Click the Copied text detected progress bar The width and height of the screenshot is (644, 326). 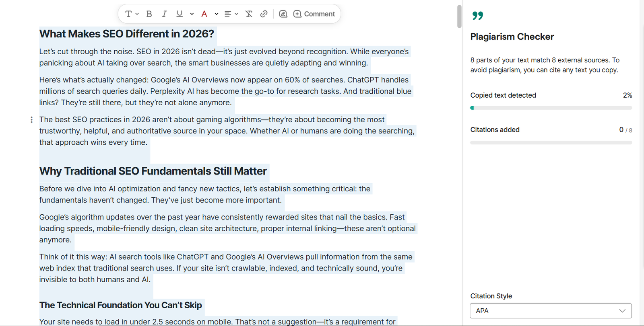coord(551,108)
